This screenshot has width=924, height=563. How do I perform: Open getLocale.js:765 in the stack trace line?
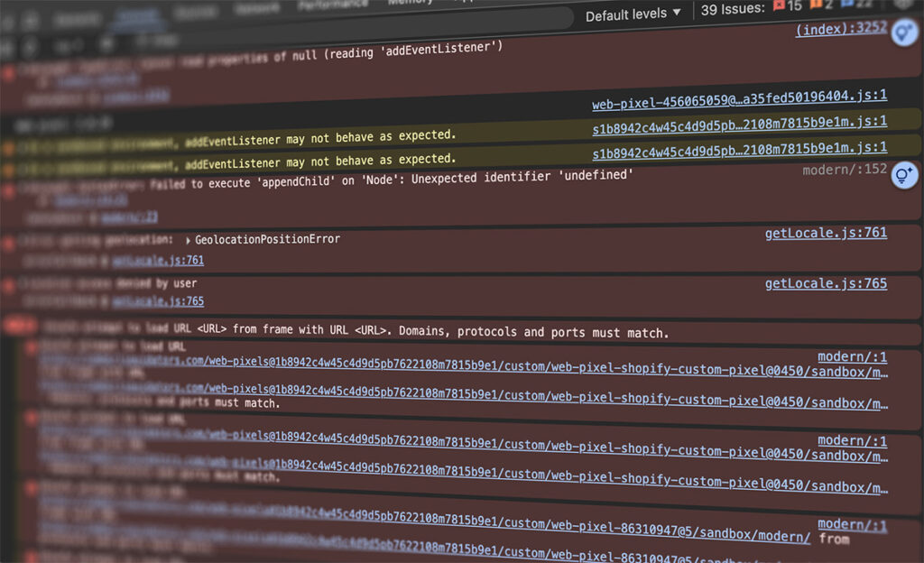point(158,301)
